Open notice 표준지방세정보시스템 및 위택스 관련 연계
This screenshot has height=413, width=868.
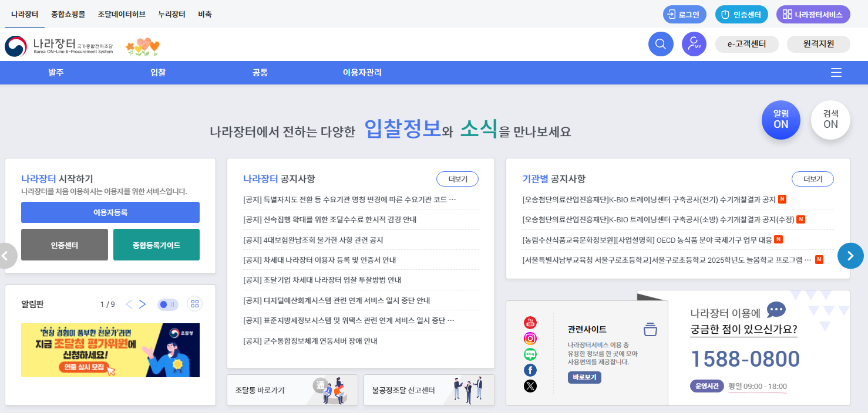[x=349, y=320]
